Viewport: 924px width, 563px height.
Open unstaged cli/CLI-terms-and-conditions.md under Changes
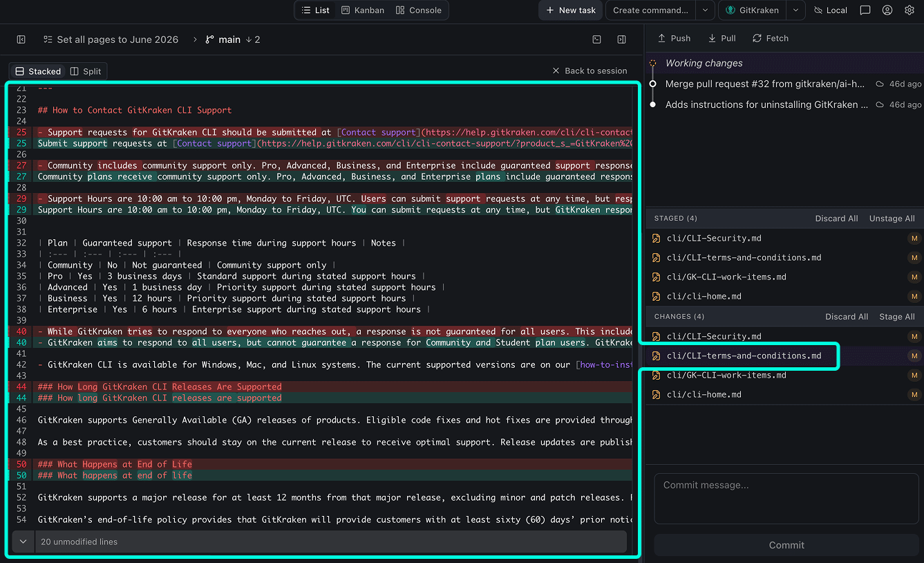tap(784, 356)
